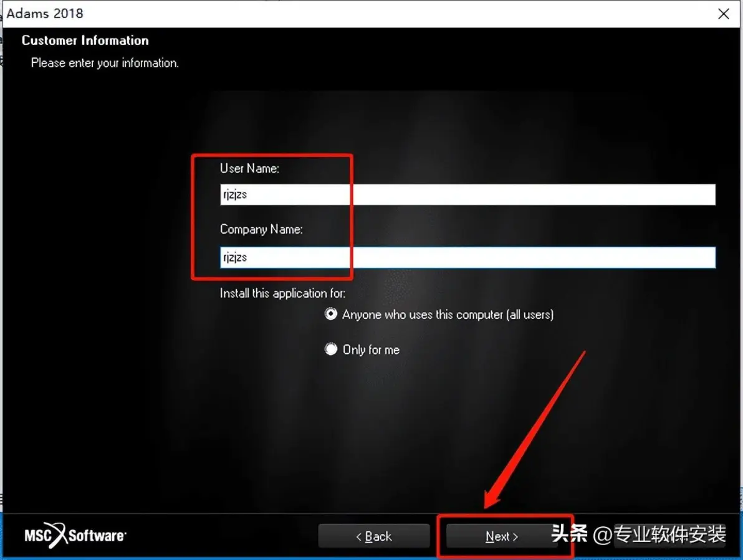Click the 'Company Name:' label
The height and width of the screenshot is (560, 743).
click(x=262, y=229)
